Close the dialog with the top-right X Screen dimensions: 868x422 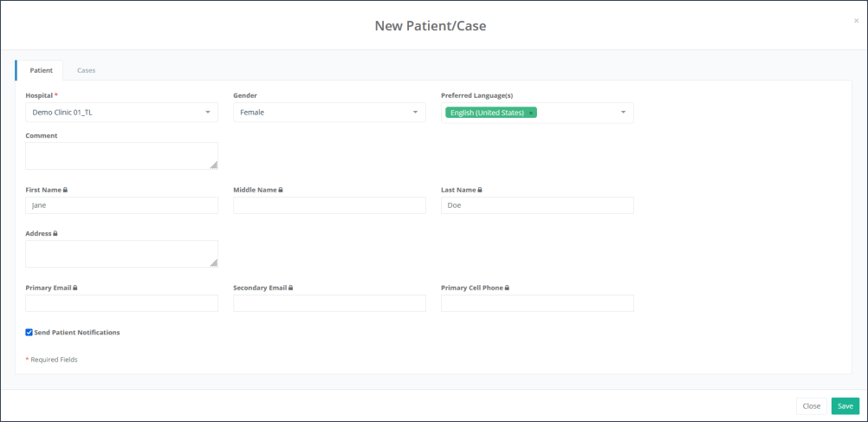pos(856,21)
